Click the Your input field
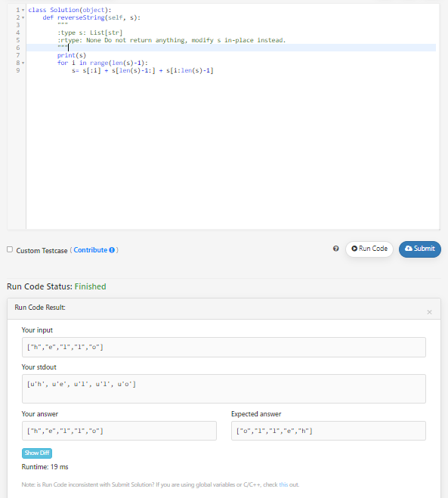The width and height of the screenshot is (448, 498). tap(224, 347)
